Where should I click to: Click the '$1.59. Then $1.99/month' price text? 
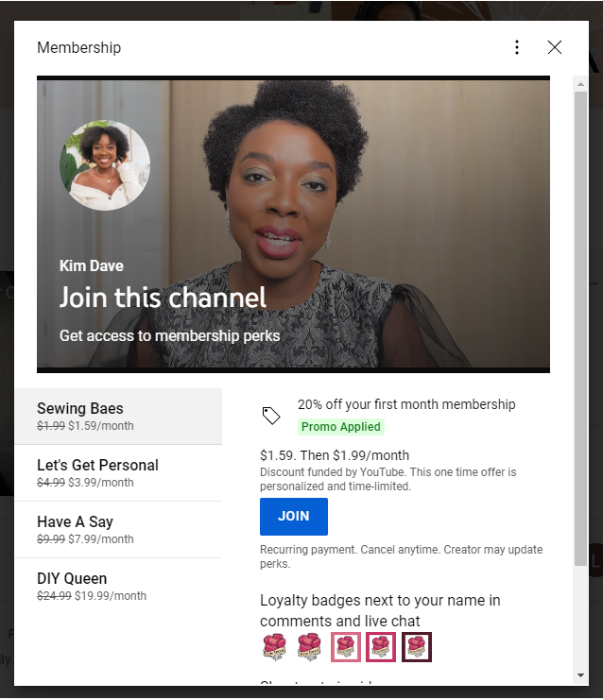click(335, 455)
